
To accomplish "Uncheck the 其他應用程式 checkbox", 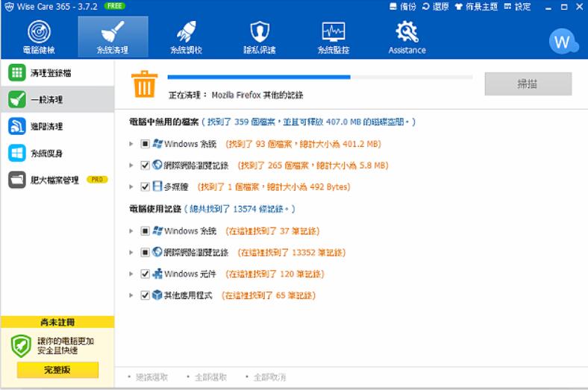I will pyautogui.click(x=145, y=295).
